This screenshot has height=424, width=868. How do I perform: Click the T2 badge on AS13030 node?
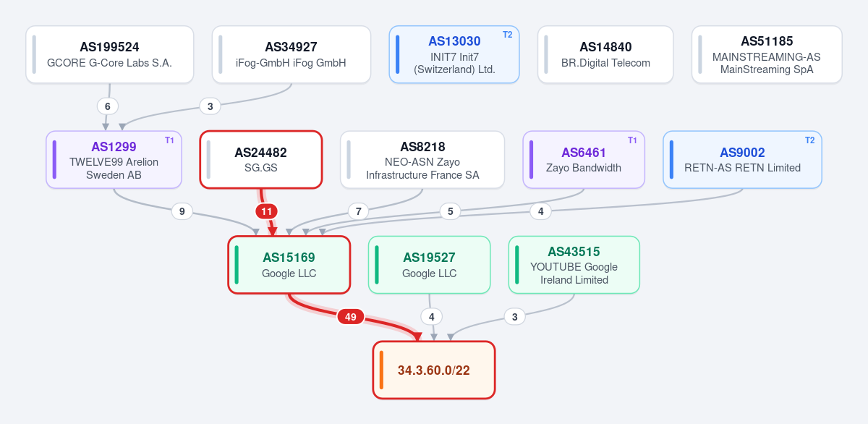click(x=507, y=35)
